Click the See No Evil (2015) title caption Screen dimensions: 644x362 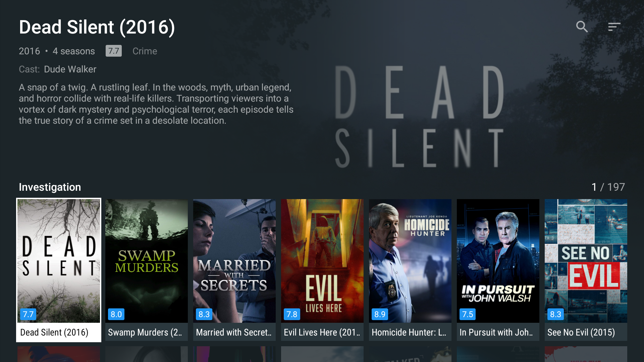(x=581, y=332)
